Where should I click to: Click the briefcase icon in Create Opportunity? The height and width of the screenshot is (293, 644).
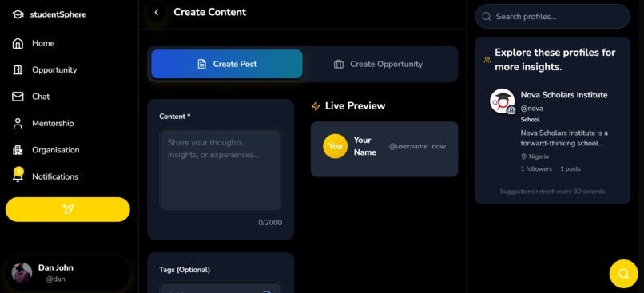[339, 64]
